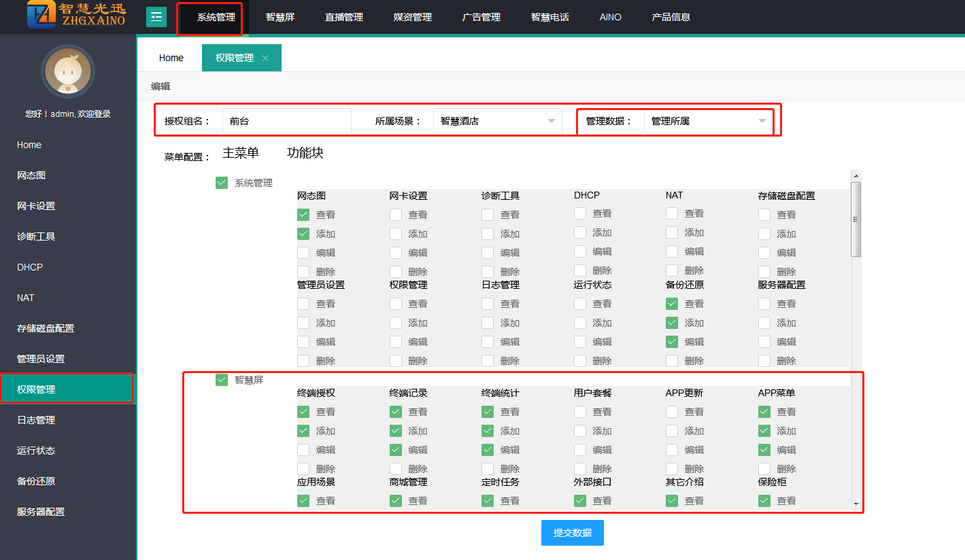Click the 授权组名 input field

pos(286,121)
